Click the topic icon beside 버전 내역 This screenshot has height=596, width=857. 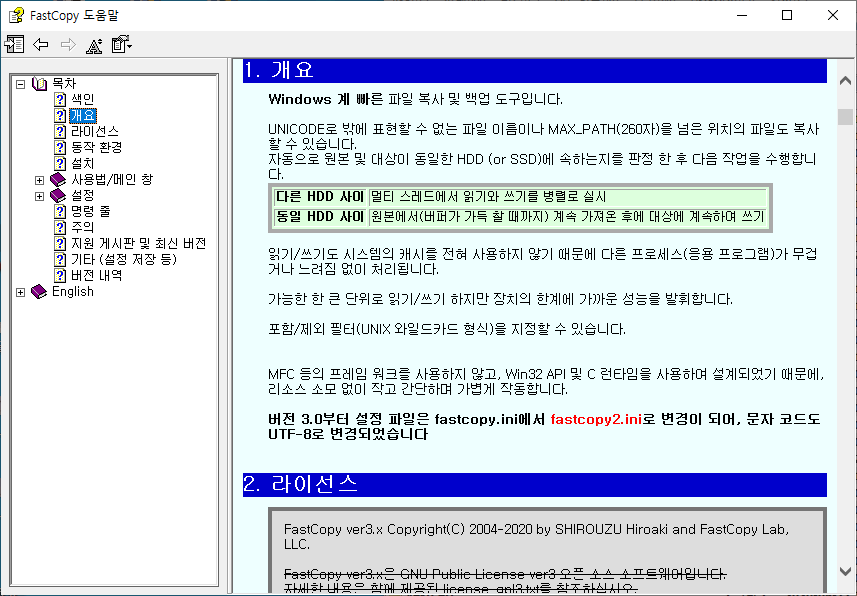click(60, 276)
